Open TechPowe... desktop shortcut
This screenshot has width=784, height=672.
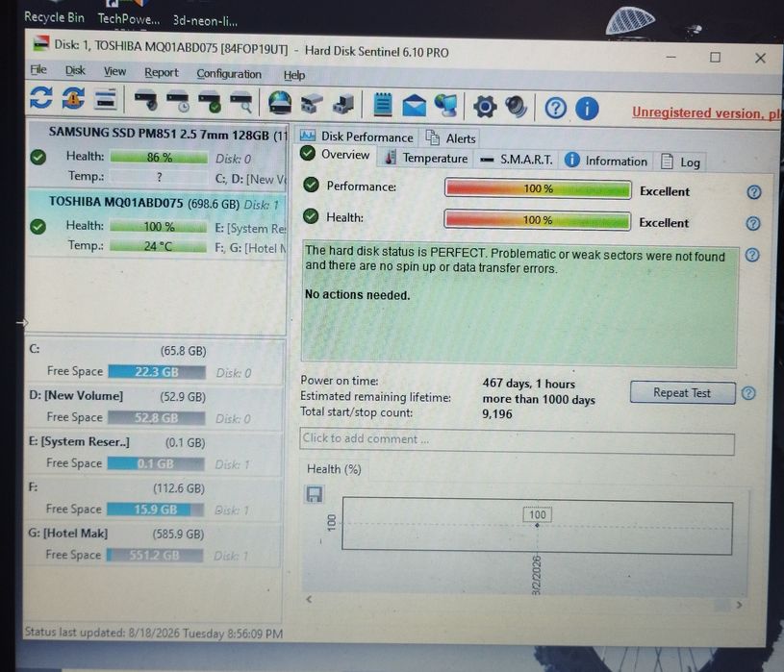(x=129, y=19)
